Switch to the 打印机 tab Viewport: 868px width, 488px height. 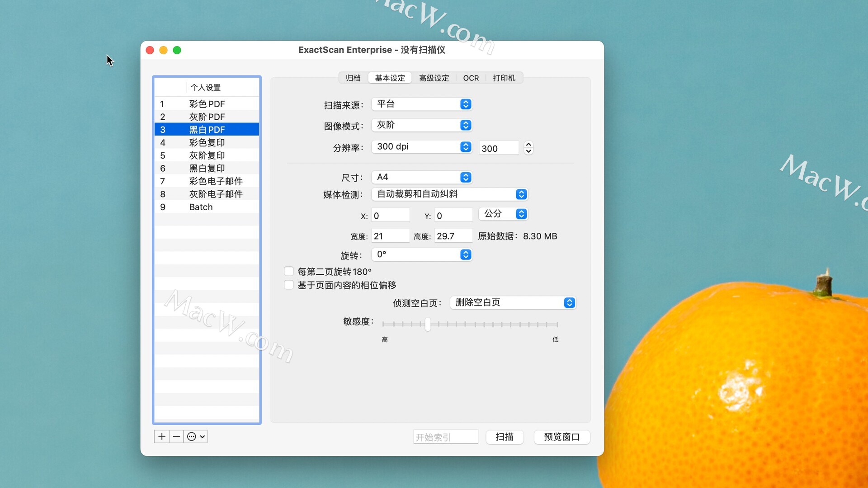click(x=504, y=78)
